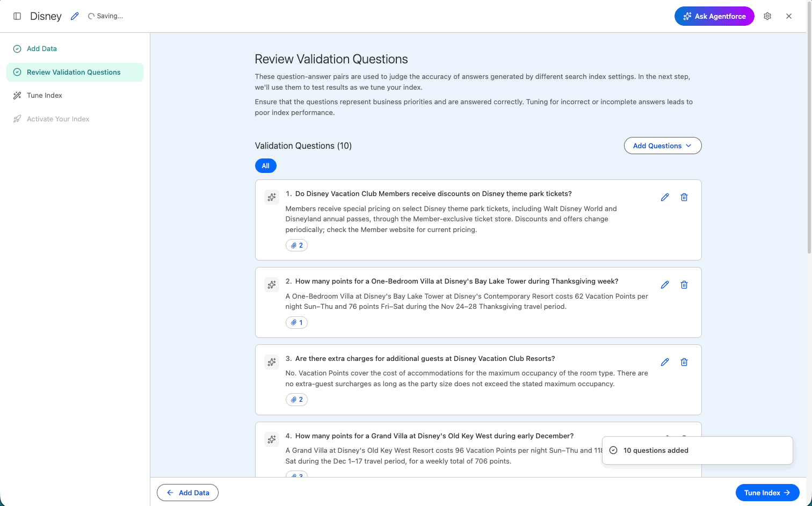Delete question 2 about Bay Lake Tower
This screenshot has width=812, height=506.
point(684,285)
